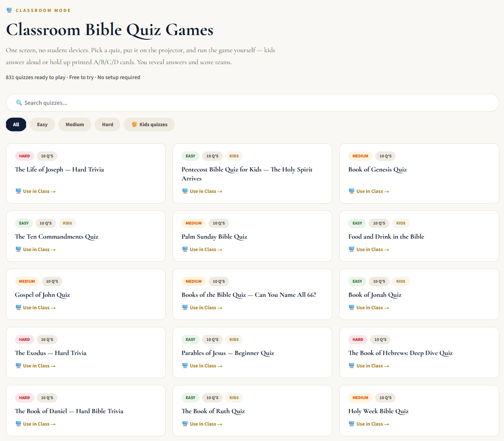504x441 pixels.
Task: Click KIDS badge on Book of Jonah card
Action: click(401, 281)
